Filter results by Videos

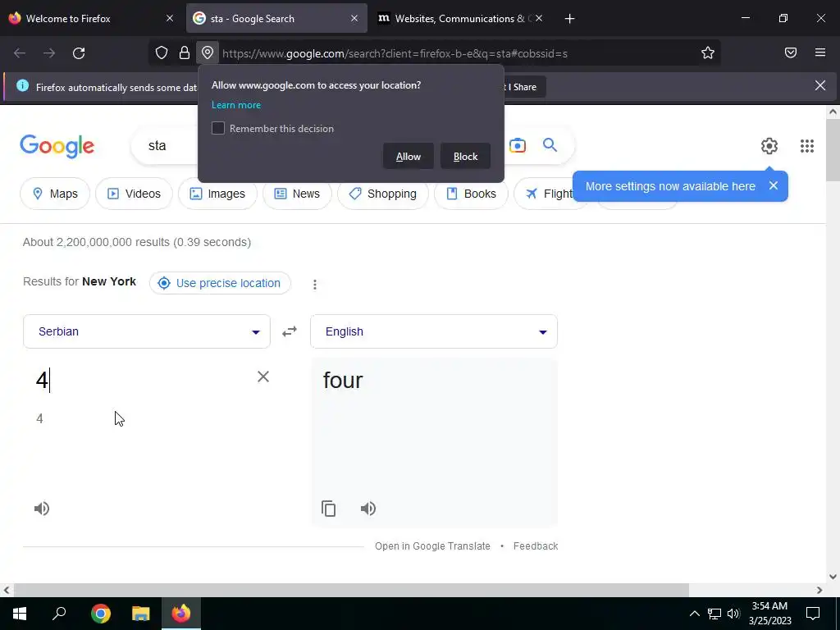(134, 194)
